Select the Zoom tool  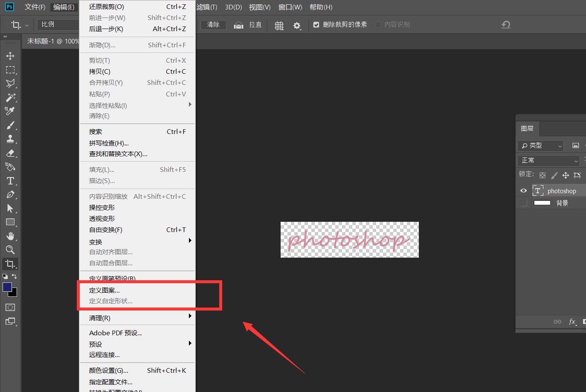tap(10, 250)
